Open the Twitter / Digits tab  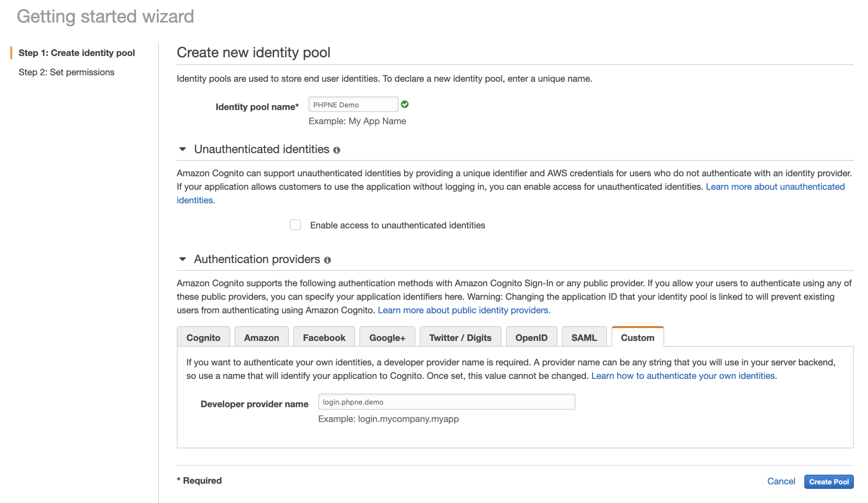(x=460, y=338)
